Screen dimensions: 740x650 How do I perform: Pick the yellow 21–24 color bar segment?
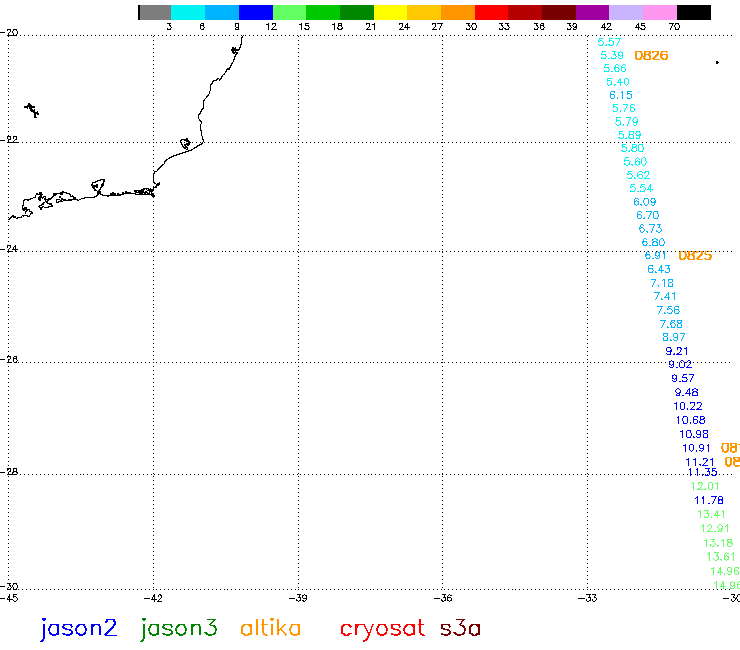pyautogui.click(x=390, y=12)
